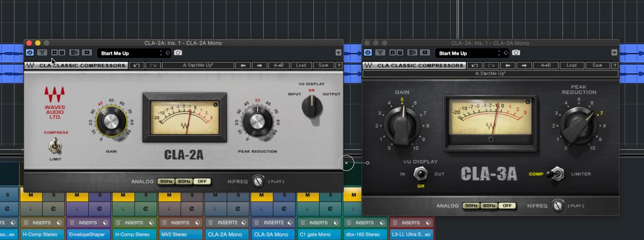Screen dimensions: 644x240
Task: Click the undo arrow in CLA-2A toolbar
Action: 137,65
